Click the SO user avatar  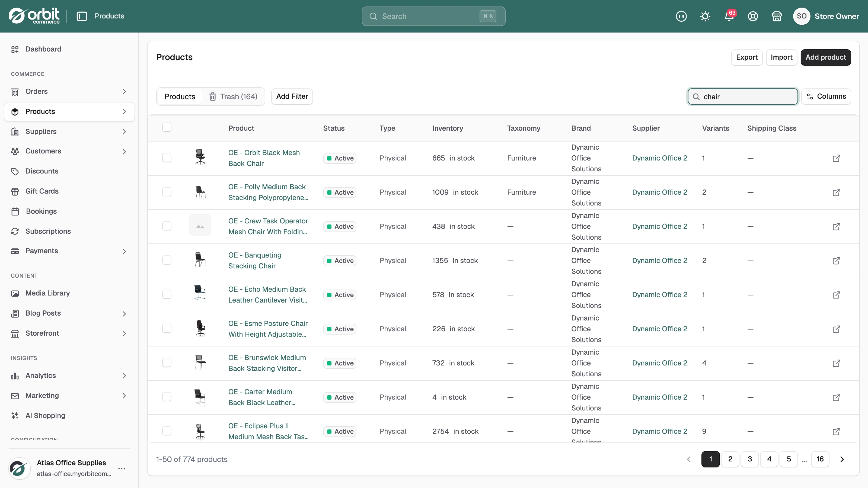(x=802, y=16)
